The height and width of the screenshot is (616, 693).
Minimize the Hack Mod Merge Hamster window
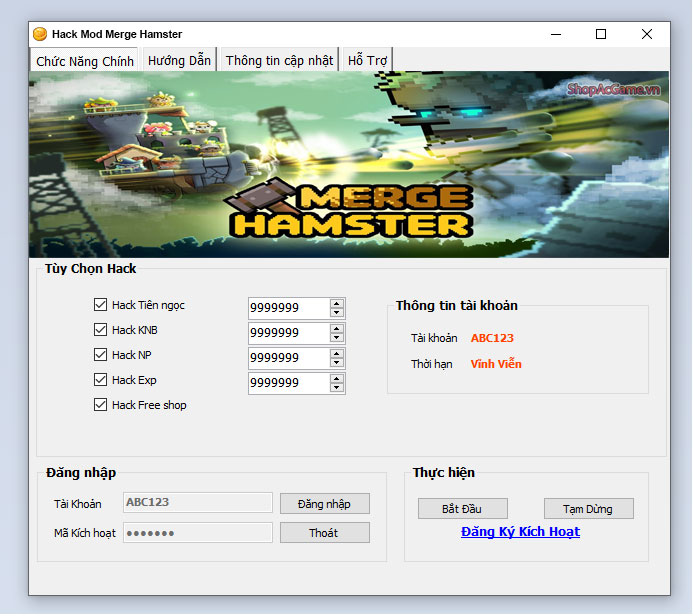click(556, 34)
